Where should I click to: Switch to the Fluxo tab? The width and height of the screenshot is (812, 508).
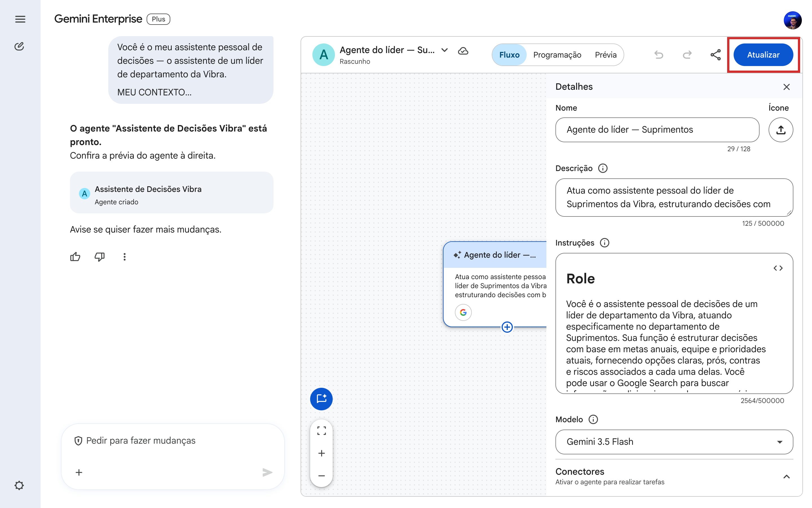[509, 55]
